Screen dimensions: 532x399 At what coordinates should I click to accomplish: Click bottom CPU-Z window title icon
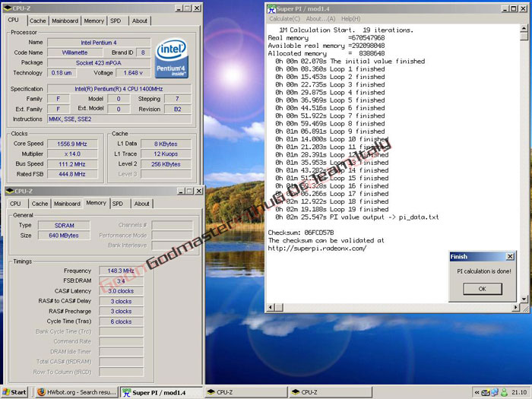(9, 191)
